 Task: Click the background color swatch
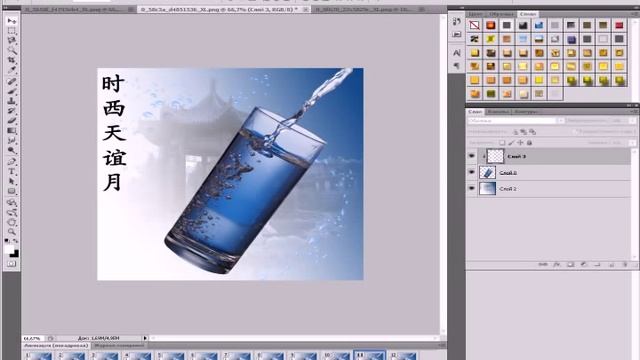tap(15, 254)
